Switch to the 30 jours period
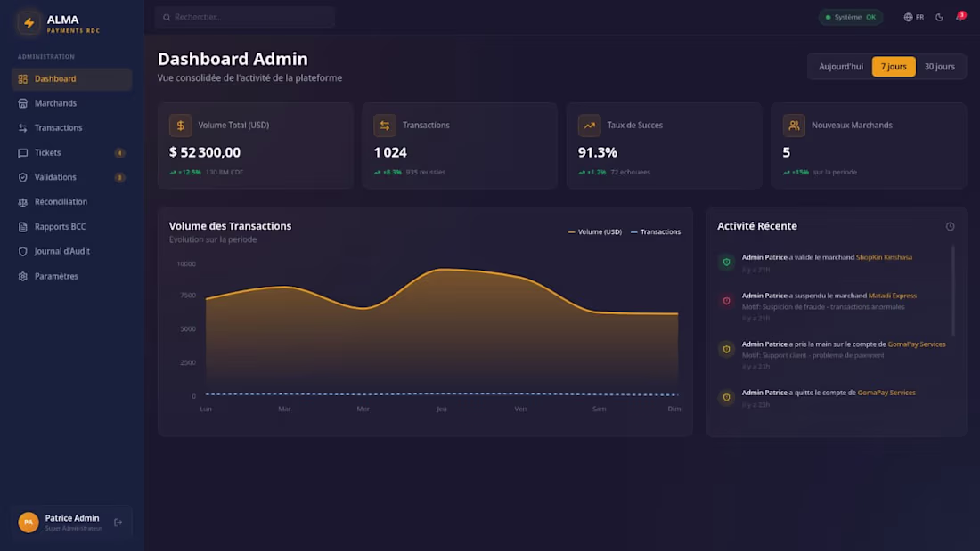The height and width of the screenshot is (551, 980). (x=939, y=67)
